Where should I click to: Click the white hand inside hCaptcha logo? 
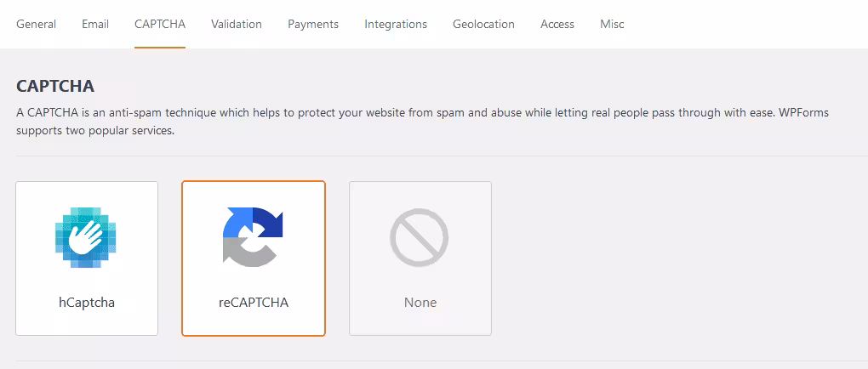(87, 237)
